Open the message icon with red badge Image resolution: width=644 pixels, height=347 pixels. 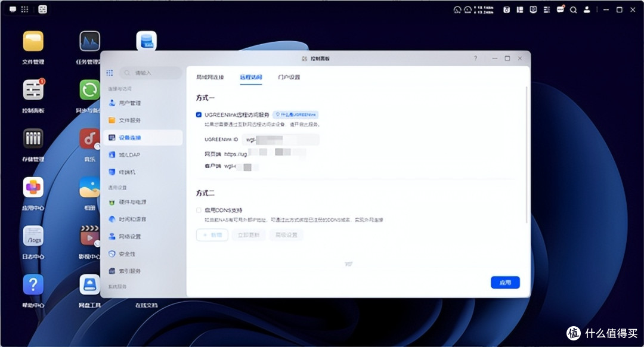click(561, 9)
